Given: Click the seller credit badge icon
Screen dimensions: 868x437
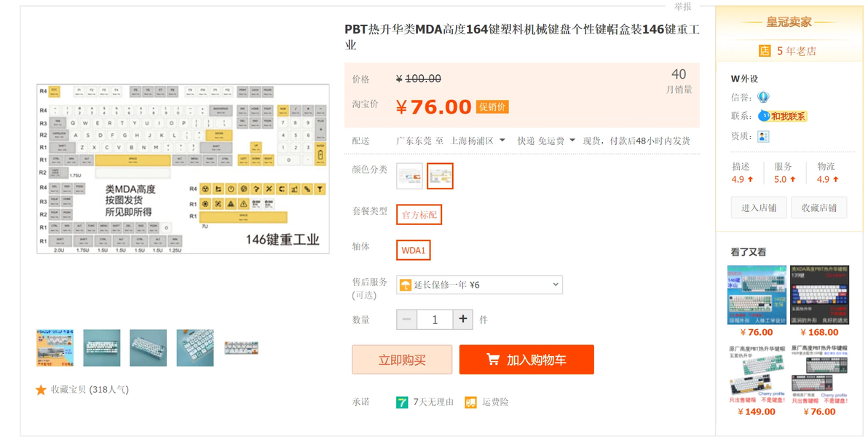Looking at the screenshot, I should [x=763, y=98].
